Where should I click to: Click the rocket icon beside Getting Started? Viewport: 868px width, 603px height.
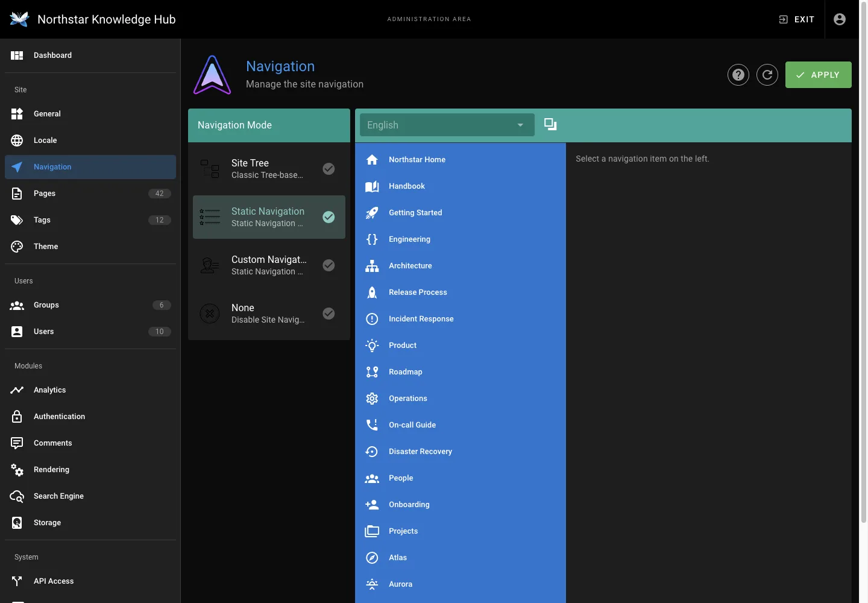[372, 213]
